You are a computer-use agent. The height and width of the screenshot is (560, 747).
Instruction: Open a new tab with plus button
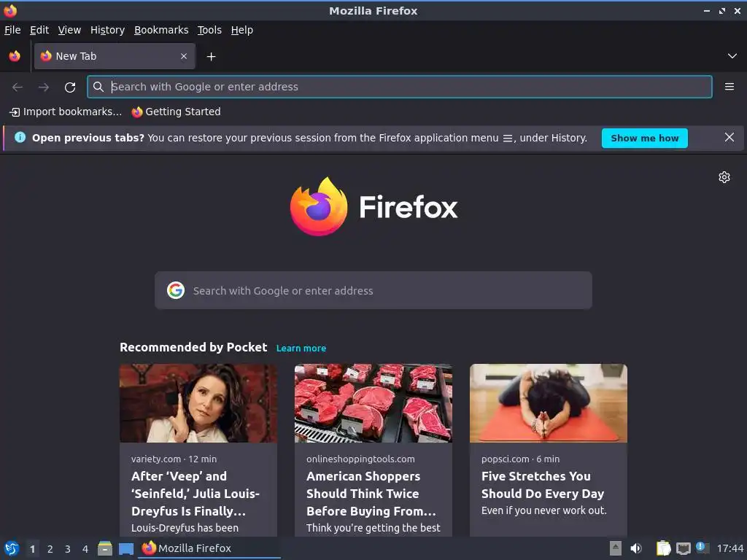(x=211, y=57)
